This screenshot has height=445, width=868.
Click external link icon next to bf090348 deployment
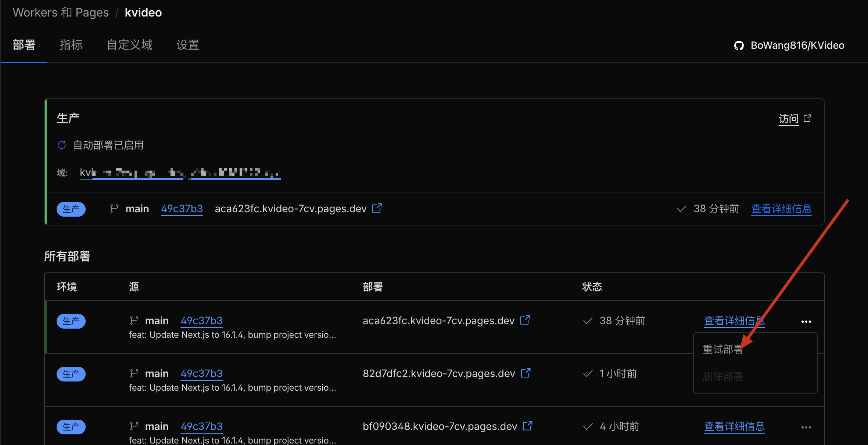pos(528,426)
